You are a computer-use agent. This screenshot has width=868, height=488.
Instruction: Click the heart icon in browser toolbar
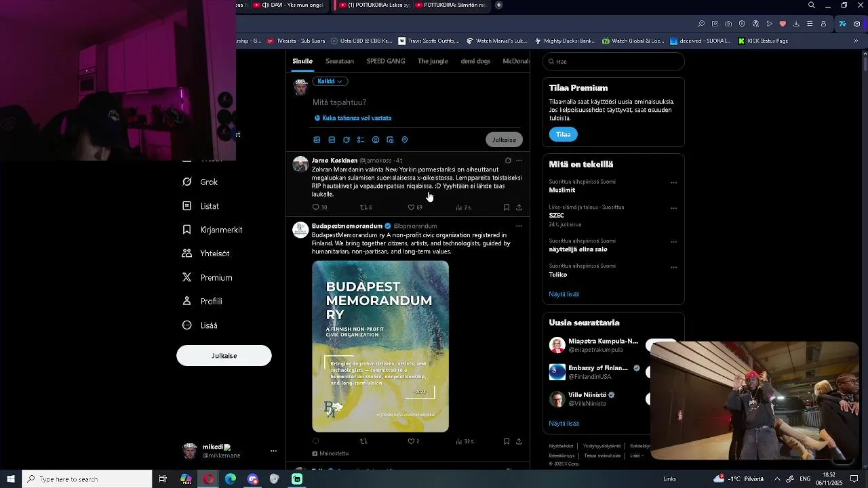783,24
